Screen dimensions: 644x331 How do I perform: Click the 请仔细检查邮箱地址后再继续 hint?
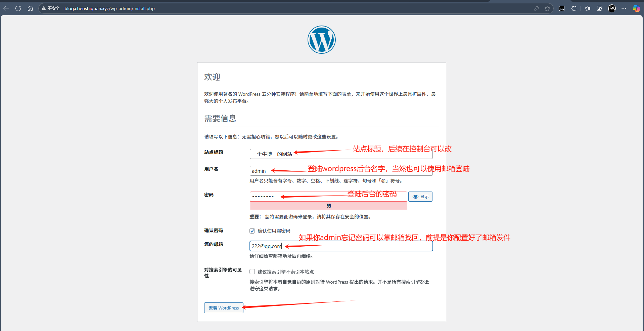click(x=281, y=256)
